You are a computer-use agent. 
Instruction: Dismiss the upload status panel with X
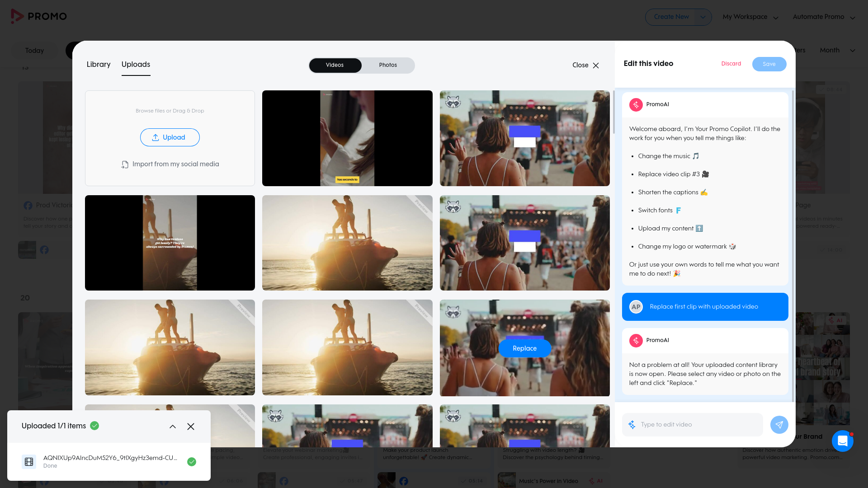[191, 427]
